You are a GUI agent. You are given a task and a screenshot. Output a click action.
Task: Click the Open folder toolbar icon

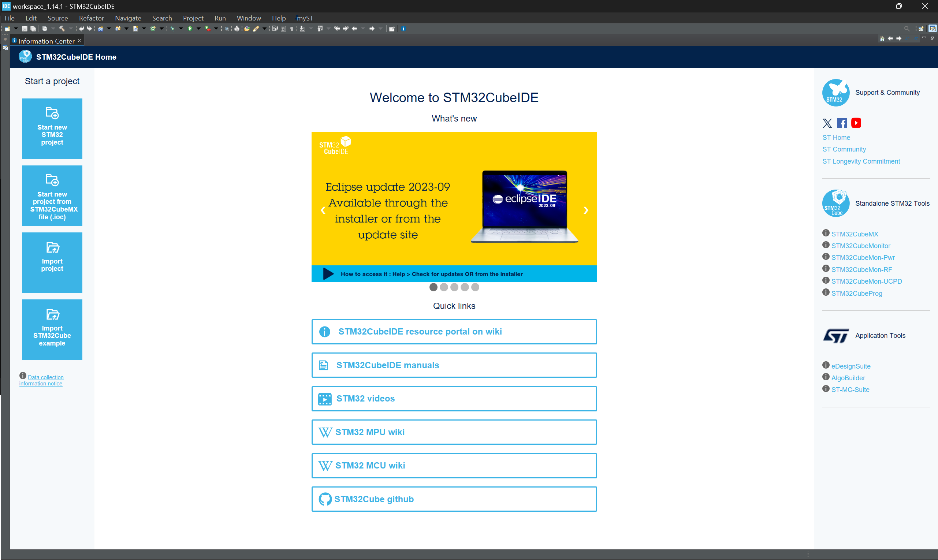click(x=247, y=29)
